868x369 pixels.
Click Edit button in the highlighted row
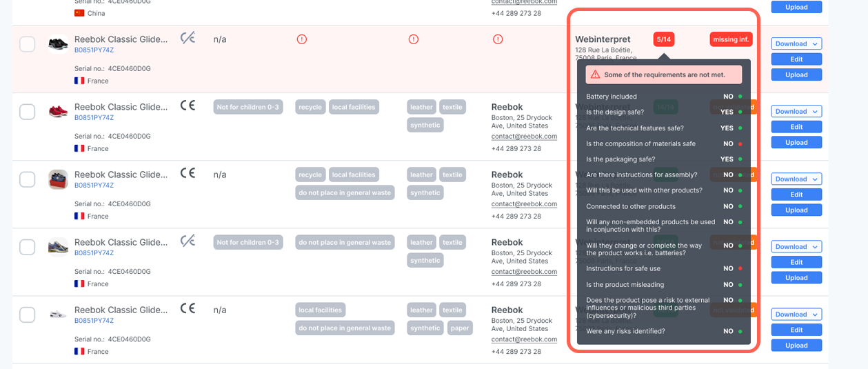pos(796,59)
